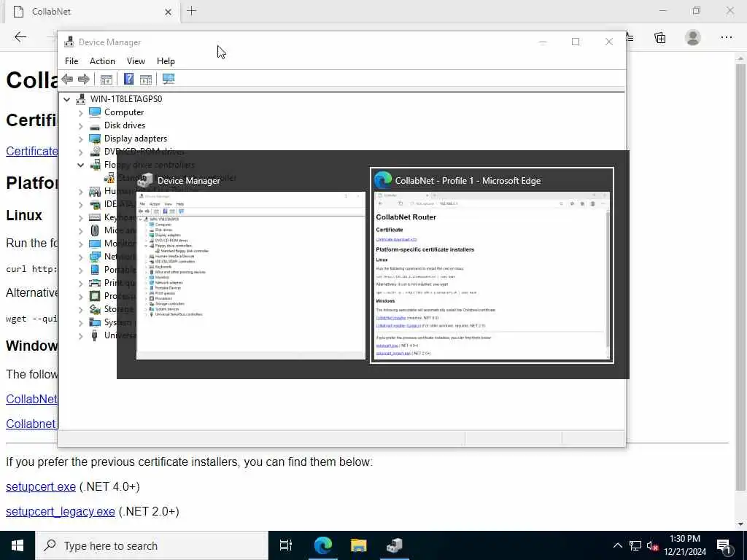
Task: Select the Disk drives icon
Action: 95,125
